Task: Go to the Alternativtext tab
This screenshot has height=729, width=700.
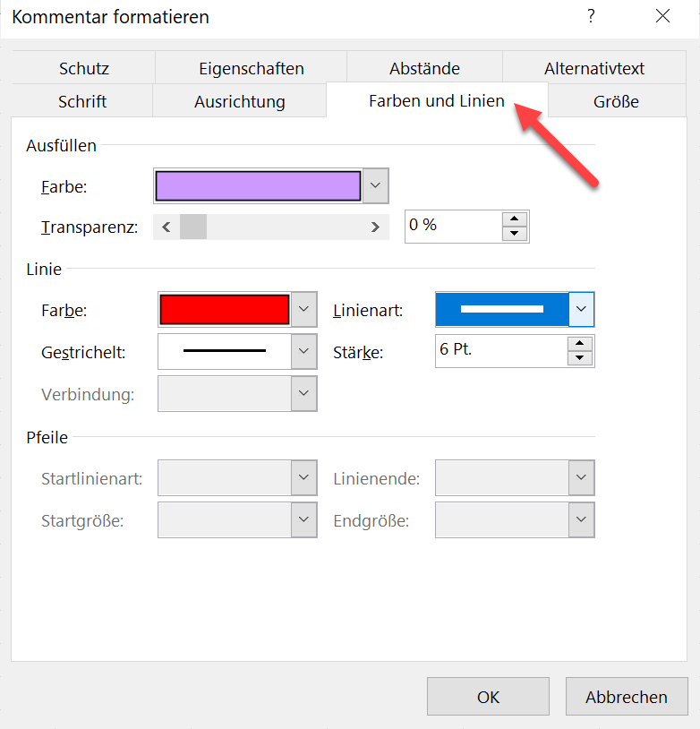Action: point(594,68)
